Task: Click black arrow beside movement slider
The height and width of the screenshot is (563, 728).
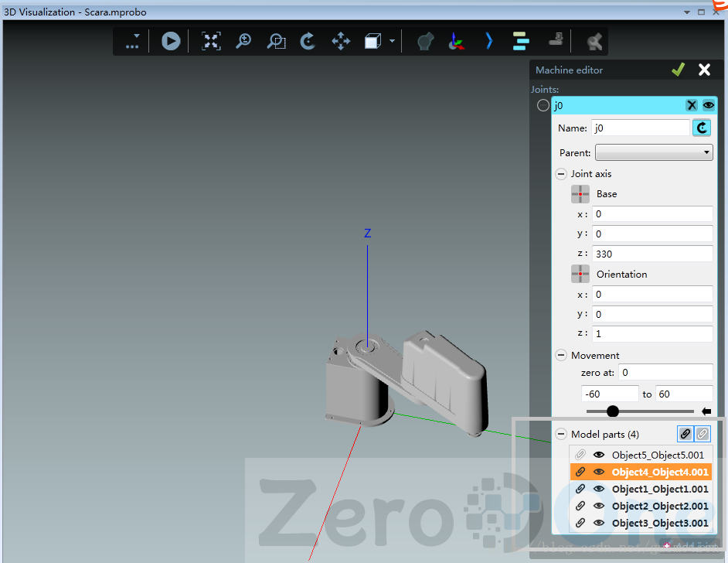Action: [706, 411]
